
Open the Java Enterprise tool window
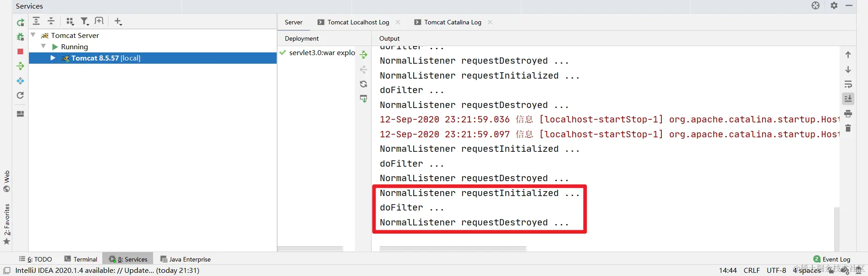[x=185, y=259]
